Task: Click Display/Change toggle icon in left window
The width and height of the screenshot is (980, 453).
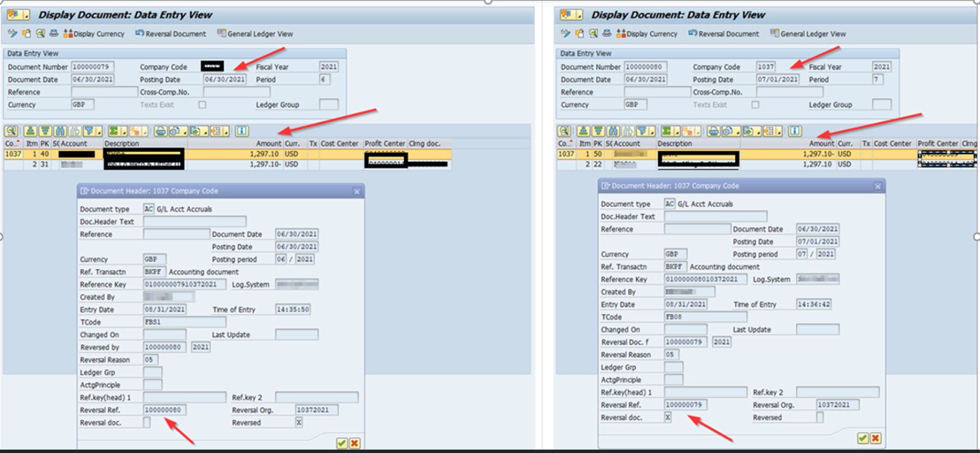Action: click(x=12, y=33)
